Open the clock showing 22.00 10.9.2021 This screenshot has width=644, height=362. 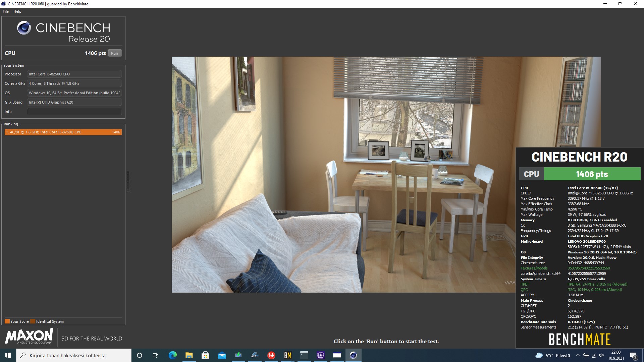click(616, 355)
